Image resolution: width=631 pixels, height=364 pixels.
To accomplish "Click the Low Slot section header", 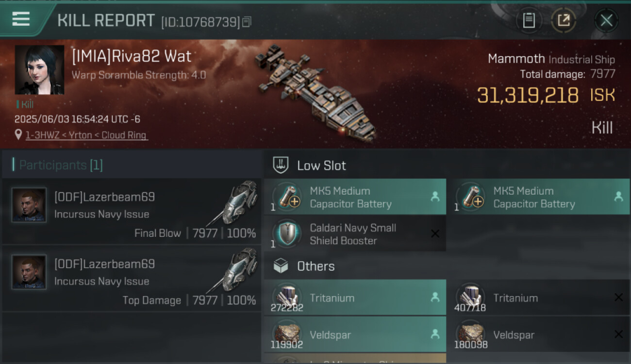I will (x=321, y=165).
